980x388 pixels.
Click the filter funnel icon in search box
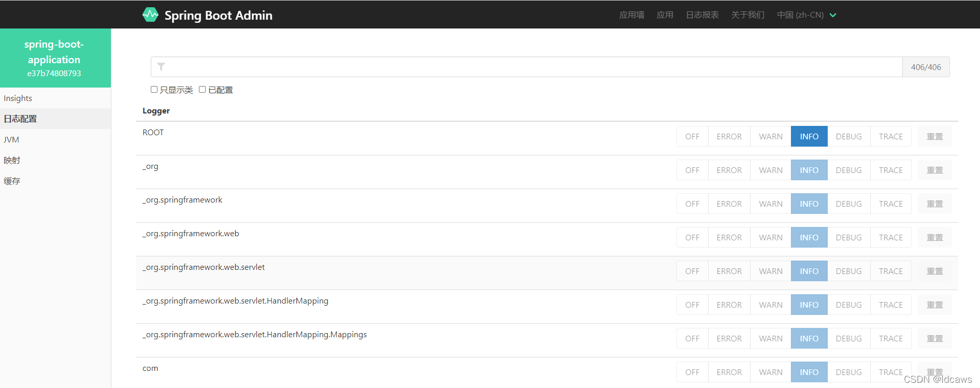[x=161, y=67]
